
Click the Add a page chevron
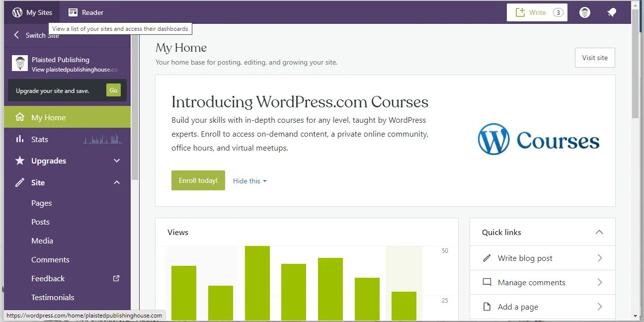pos(600,307)
